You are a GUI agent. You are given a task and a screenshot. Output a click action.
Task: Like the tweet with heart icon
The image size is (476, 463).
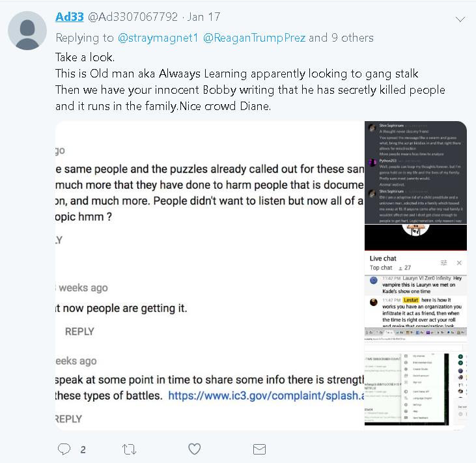tap(194, 449)
